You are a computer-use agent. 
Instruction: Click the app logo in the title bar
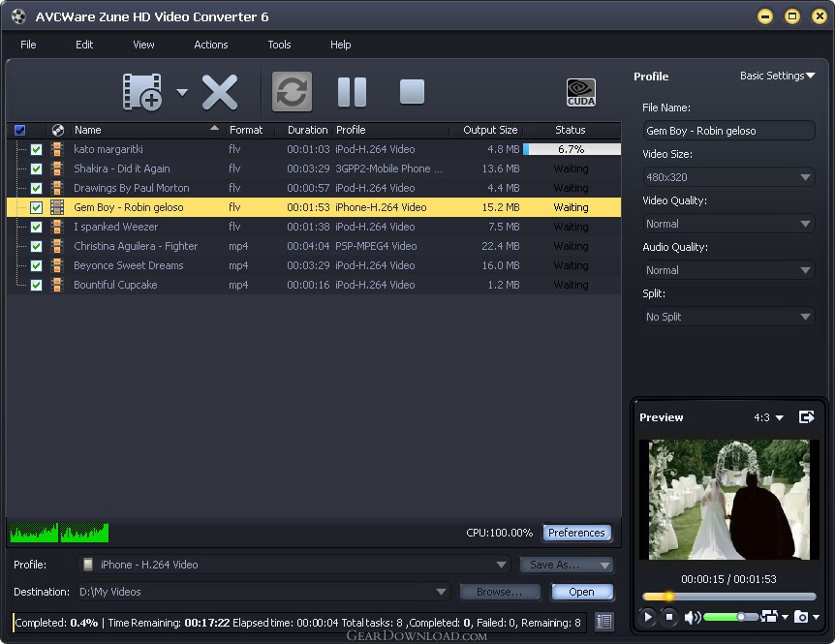[x=18, y=16]
